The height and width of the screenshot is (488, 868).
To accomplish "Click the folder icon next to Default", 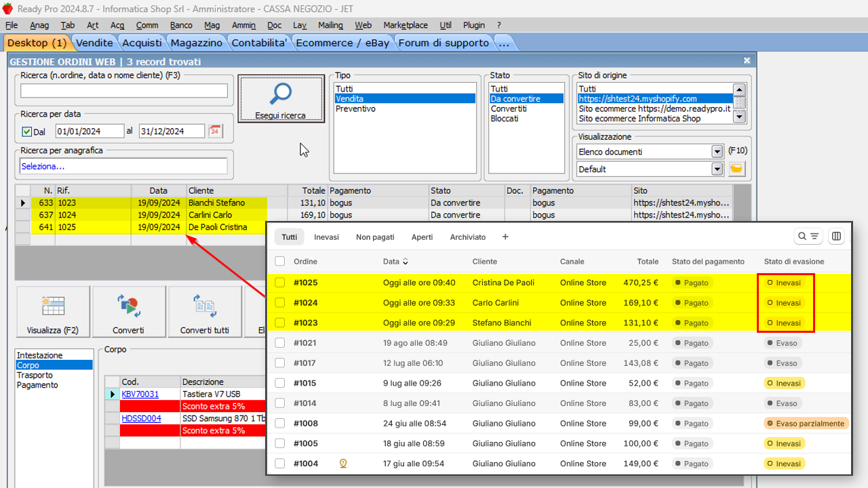I will [x=736, y=169].
